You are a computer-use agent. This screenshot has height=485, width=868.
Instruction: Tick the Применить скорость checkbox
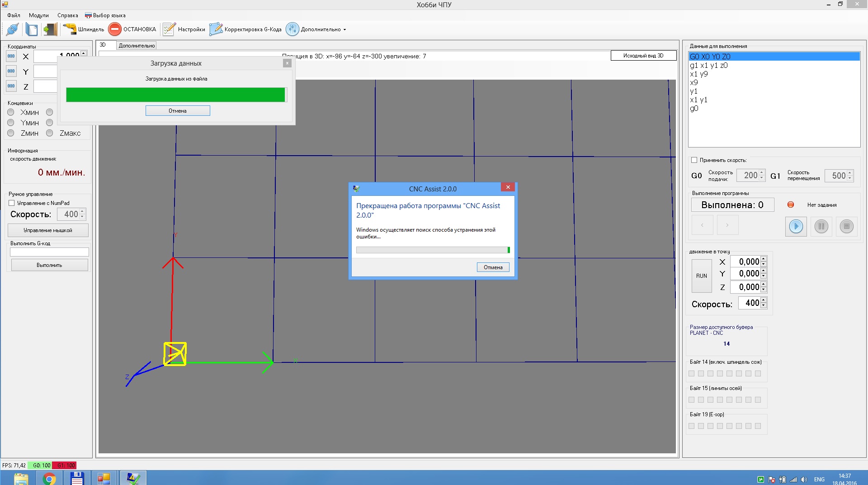pos(694,160)
